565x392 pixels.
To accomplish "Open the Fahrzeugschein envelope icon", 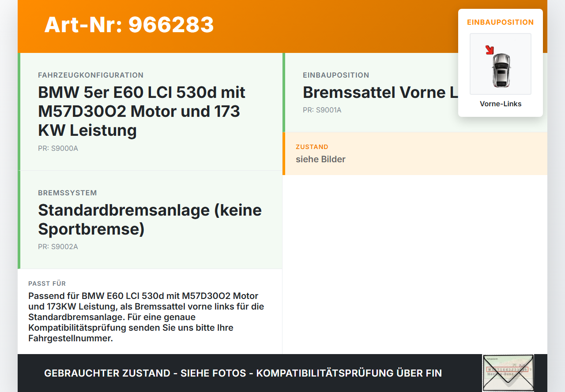I will pos(508,373).
